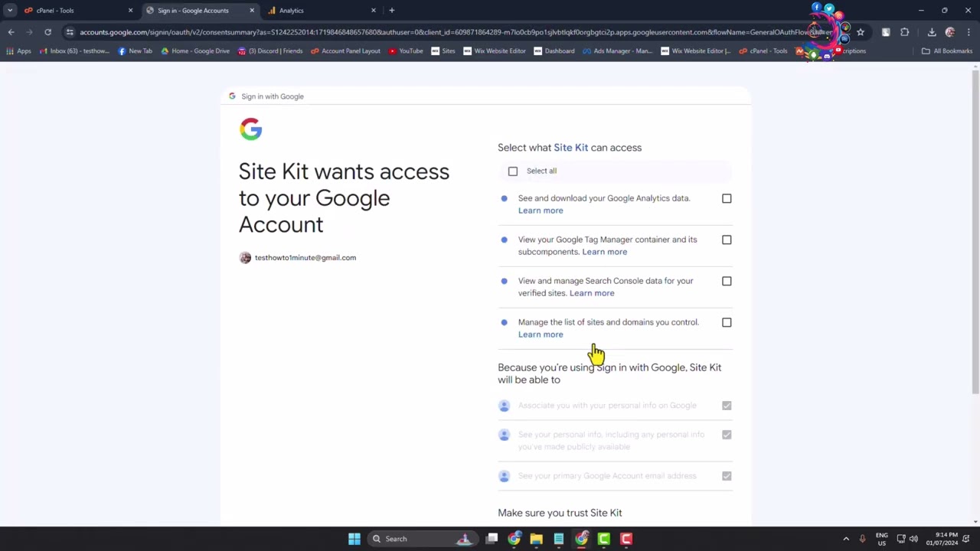Image resolution: width=980 pixels, height=551 pixels.
Task: Tick the Select all checkbox
Action: point(513,171)
